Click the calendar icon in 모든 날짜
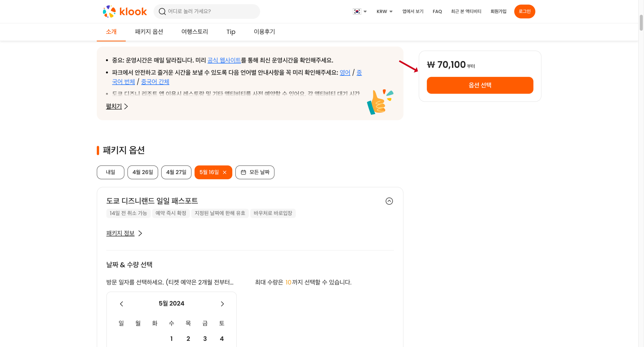The height and width of the screenshot is (347, 644). pyautogui.click(x=243, y=172)
